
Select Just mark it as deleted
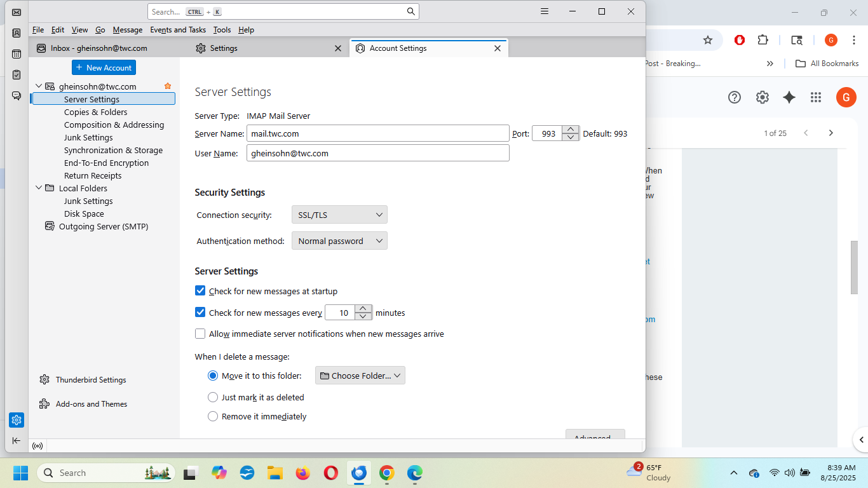213,397
